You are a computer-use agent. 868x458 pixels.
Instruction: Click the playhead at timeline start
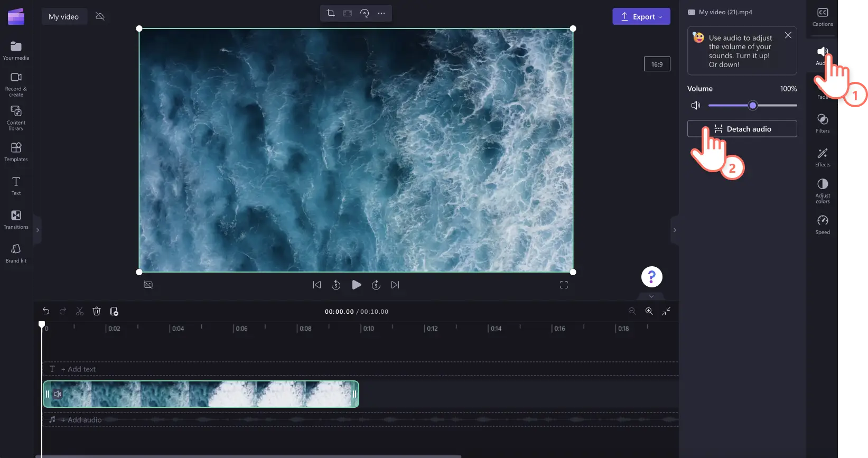point(42,325)
